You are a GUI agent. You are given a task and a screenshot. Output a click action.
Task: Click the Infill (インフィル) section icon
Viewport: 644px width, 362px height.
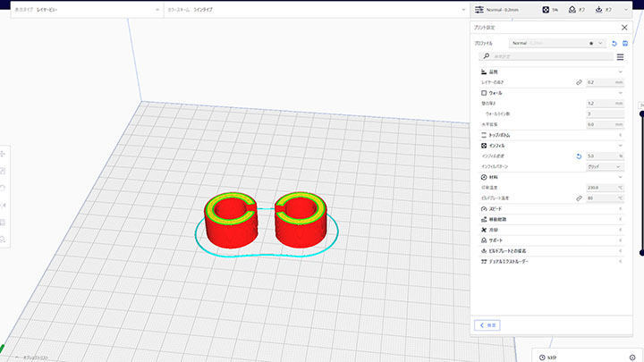(484, 146)
